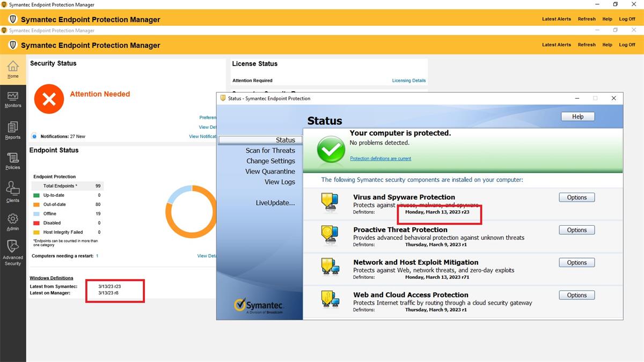This screenshot has width=644, height=362.
Task: Click the Help button in the Status dialog
Action: tap(577, 116)
